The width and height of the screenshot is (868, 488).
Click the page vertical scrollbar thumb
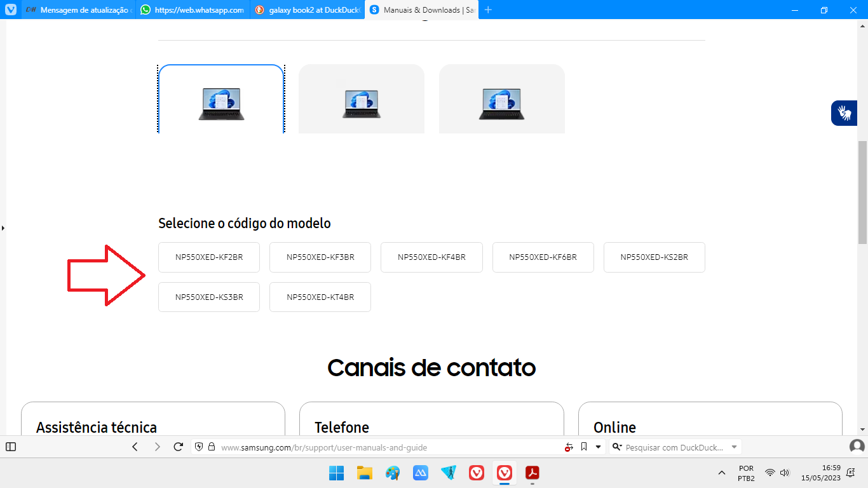pos(862,193)
